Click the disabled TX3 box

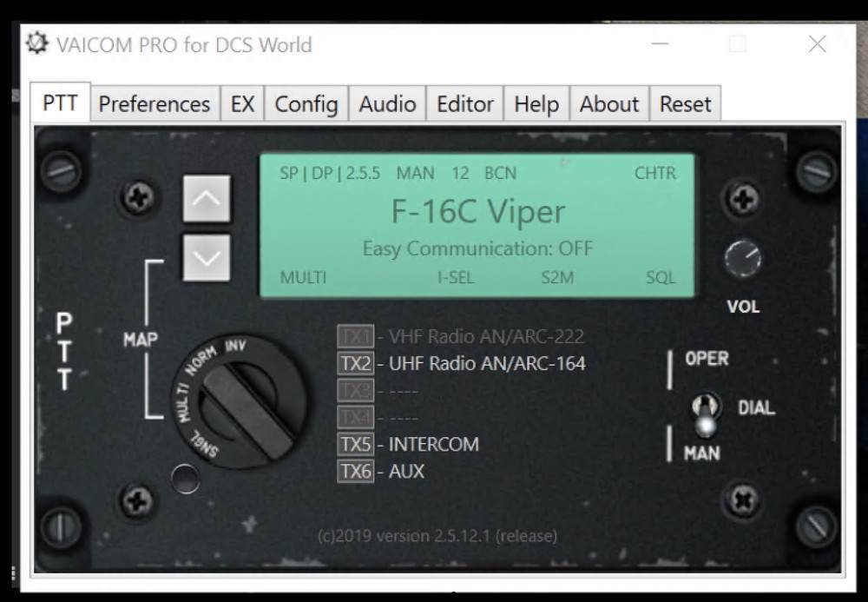(355, 390)
